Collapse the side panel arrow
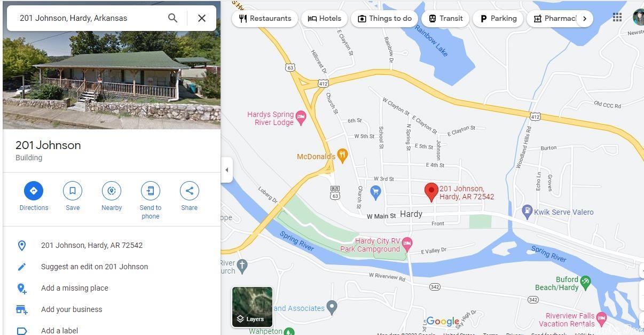 point(227,170)
